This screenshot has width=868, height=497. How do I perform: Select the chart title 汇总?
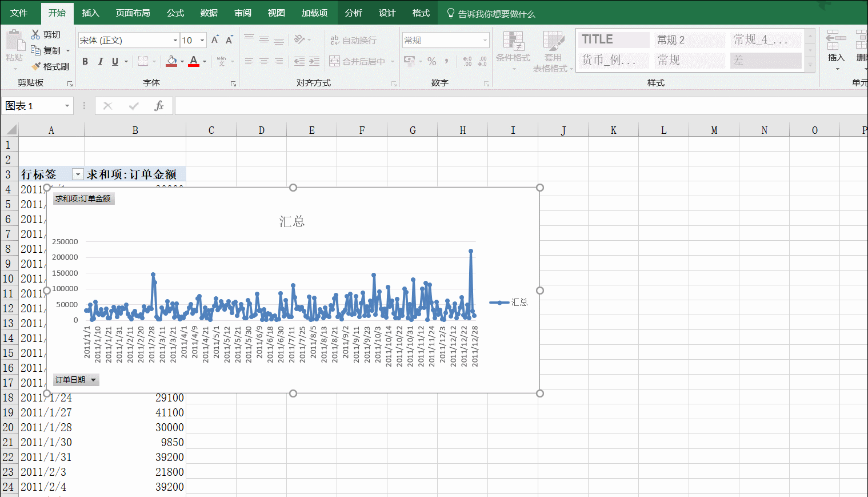(x=292, y=221)
